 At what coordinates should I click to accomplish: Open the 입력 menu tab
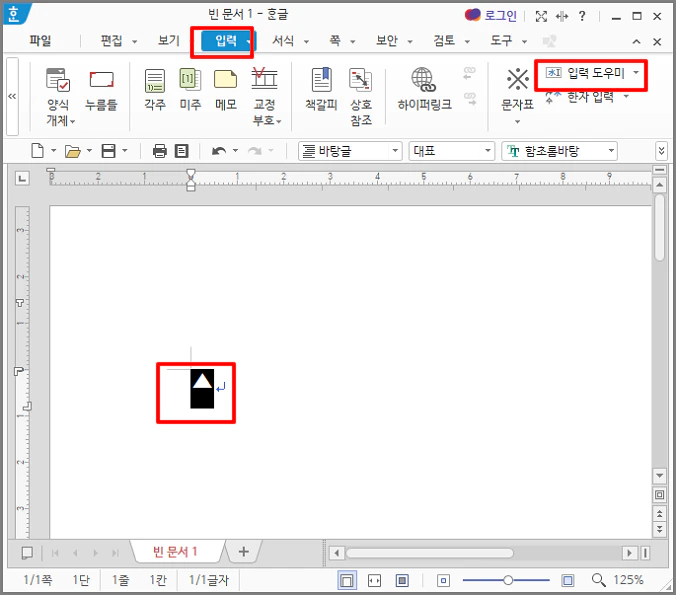coord(228,41)
